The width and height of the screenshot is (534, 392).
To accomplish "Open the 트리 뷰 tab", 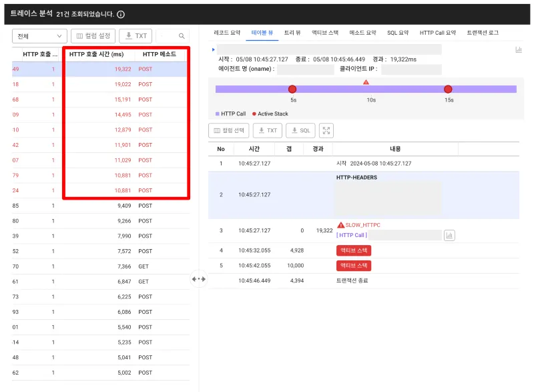I will click(x=292, y=33).
